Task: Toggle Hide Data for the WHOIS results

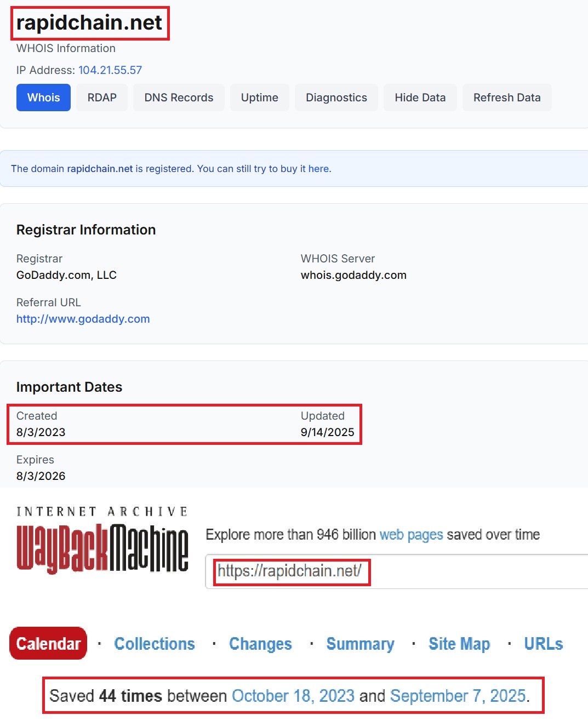Action: [420, 98]
